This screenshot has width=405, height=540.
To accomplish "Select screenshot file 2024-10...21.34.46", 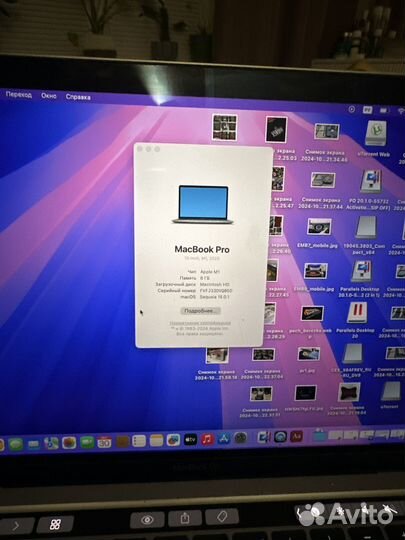I will (326, 132).
